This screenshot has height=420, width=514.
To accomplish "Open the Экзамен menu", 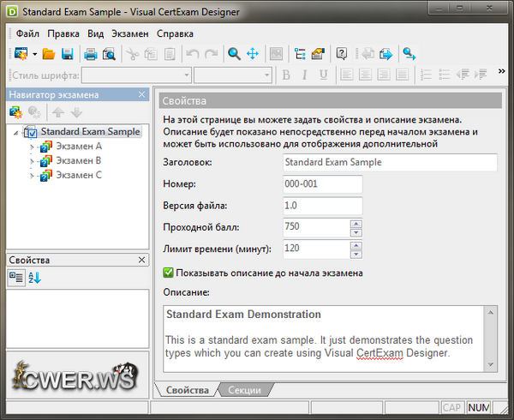I will (x=129, y=33).
